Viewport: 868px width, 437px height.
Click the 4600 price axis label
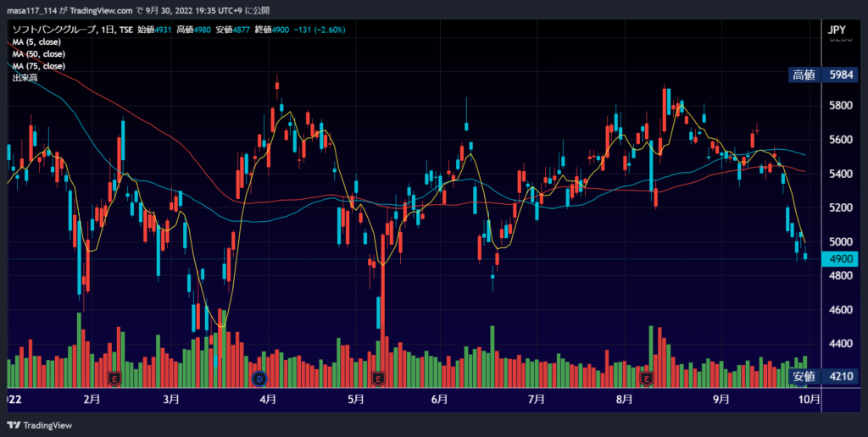pyautogui.click(x=840, y=310)
